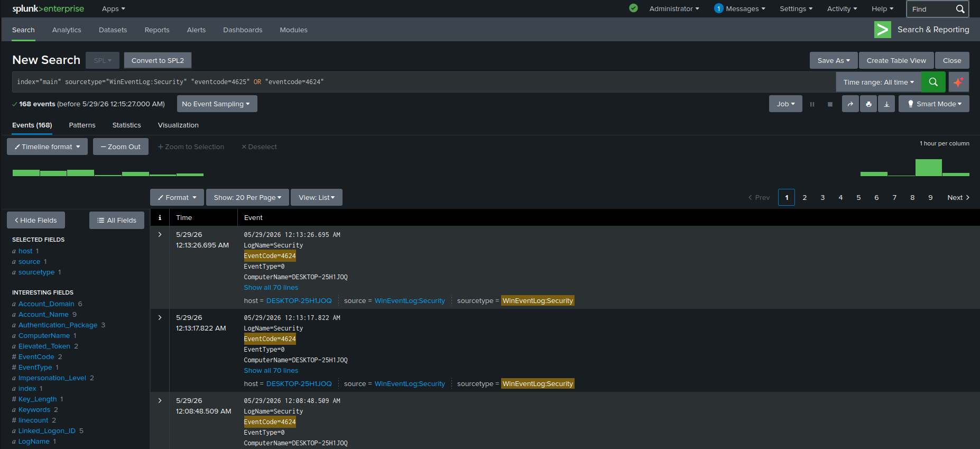The height and width of the screenshot is (449, 980).
Task: Click the first green timeline bar
Action: [x=26, y=172]
